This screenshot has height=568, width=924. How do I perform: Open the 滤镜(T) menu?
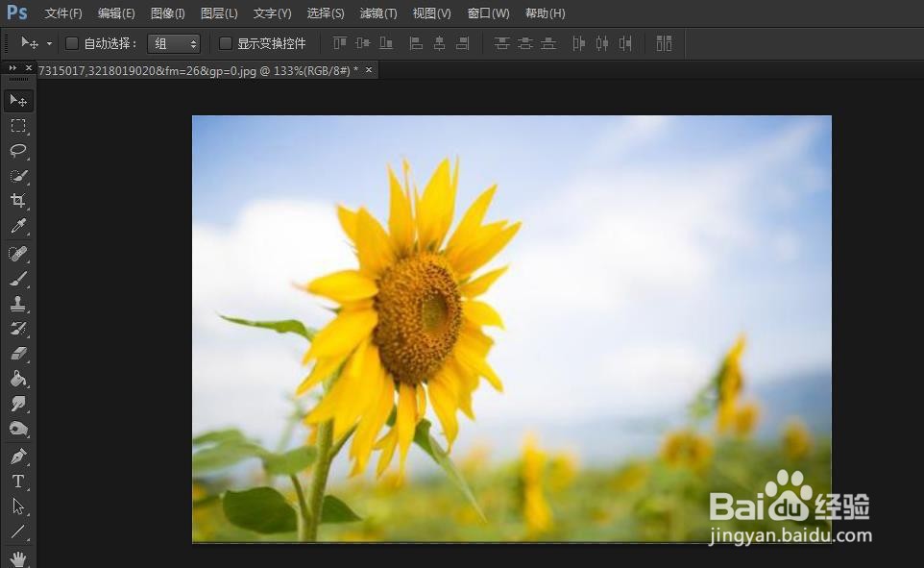click(378, 13)
